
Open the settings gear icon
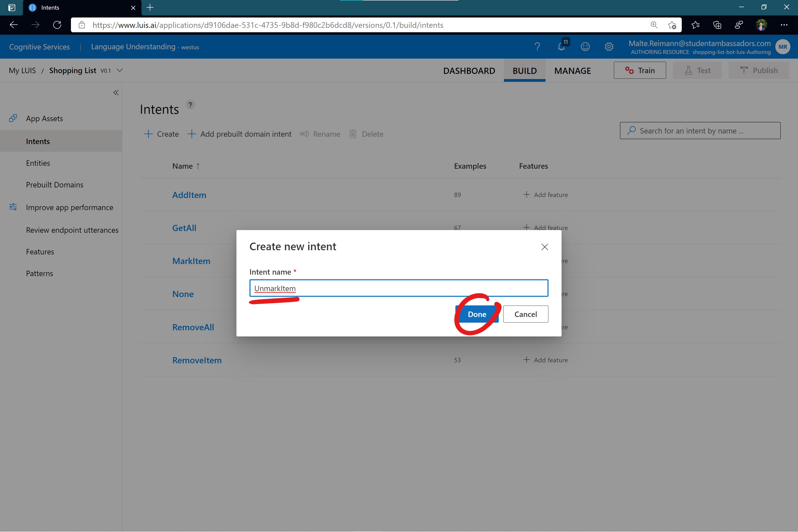point(609,47)
